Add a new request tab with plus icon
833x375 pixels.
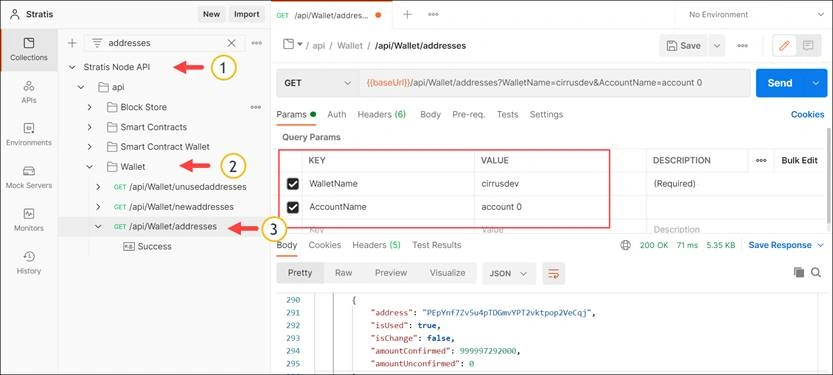[x=407, y=14]
